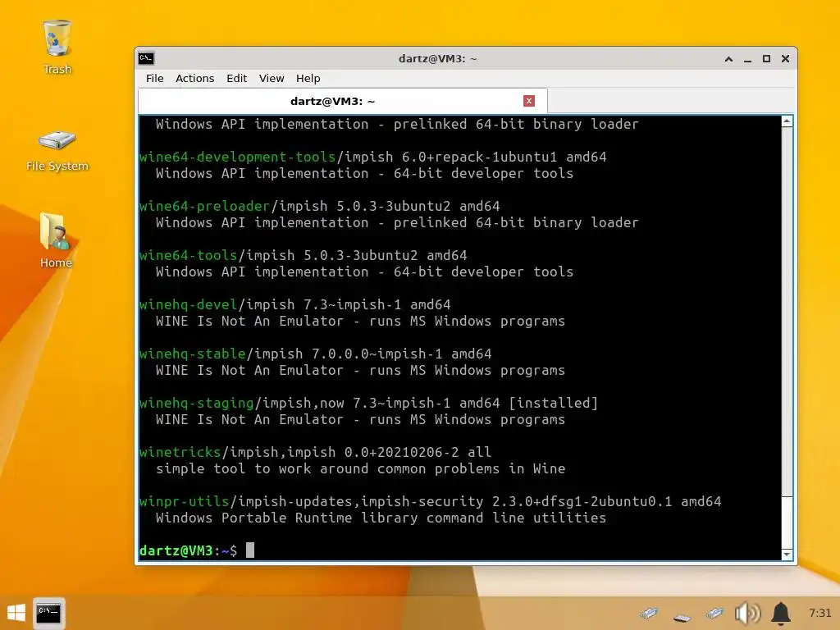
Task: Click the dartz@VM3: ~ window title text
Action: click(438, 59)
